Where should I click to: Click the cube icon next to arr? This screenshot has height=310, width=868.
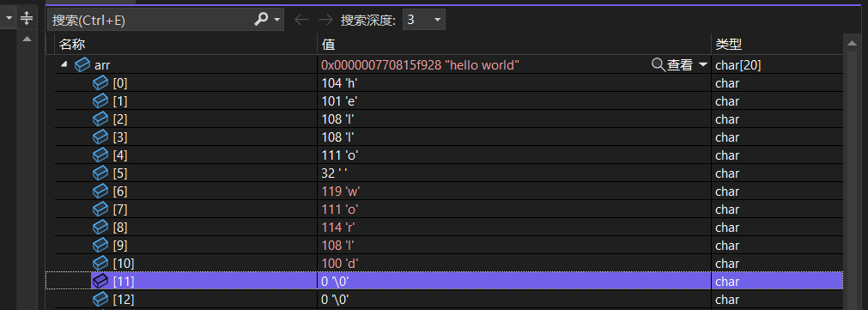coord(82,65)
